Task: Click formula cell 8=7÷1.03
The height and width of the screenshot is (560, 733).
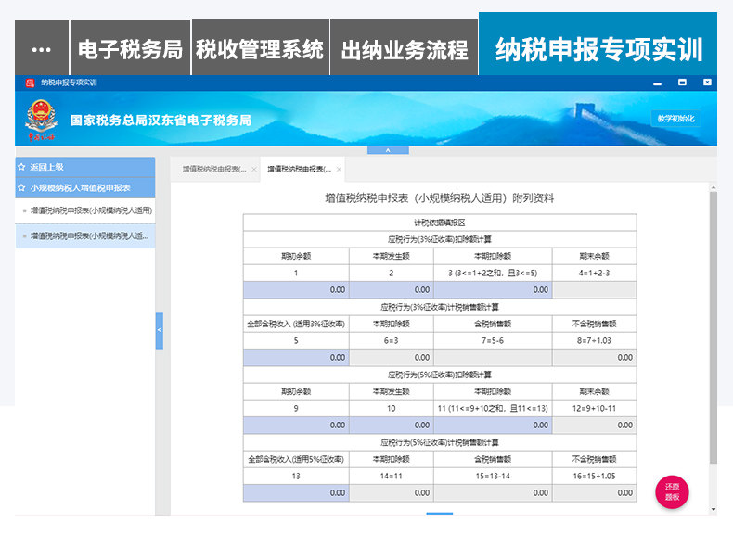Action: point(594,341)
